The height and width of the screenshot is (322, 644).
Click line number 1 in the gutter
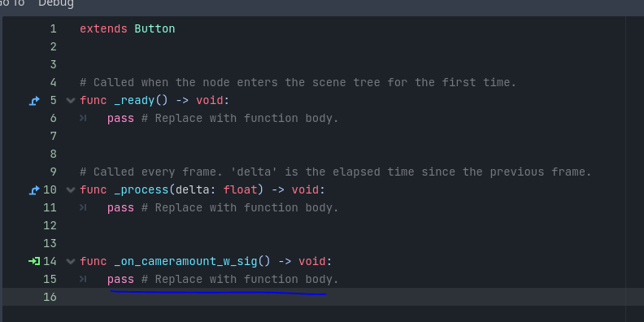(x=54, y=28)
